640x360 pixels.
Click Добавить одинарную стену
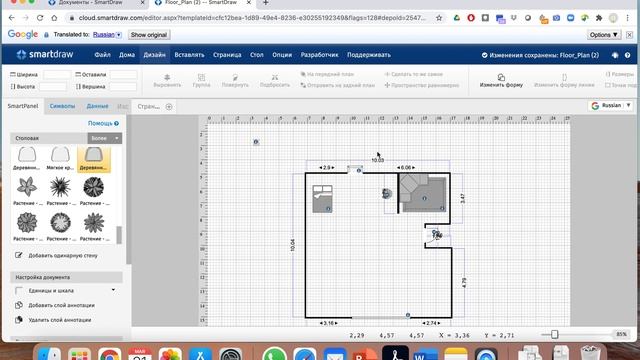tap(63, 256)
